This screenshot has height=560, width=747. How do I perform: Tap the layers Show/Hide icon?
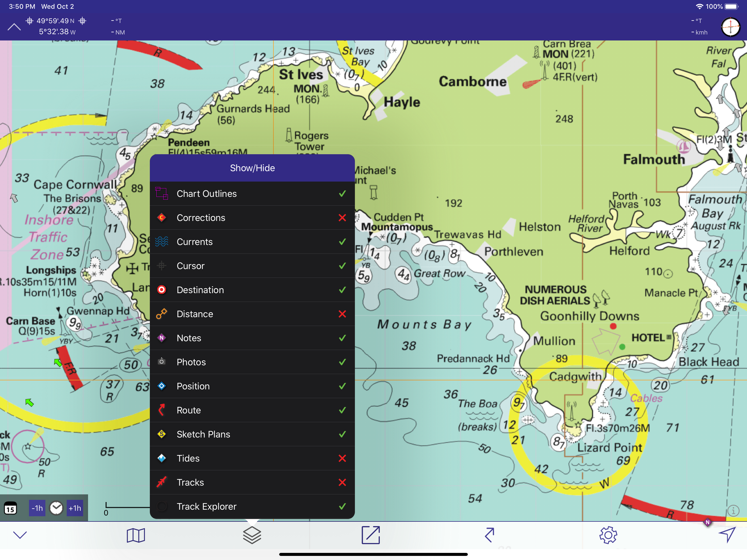pos(252,535)
